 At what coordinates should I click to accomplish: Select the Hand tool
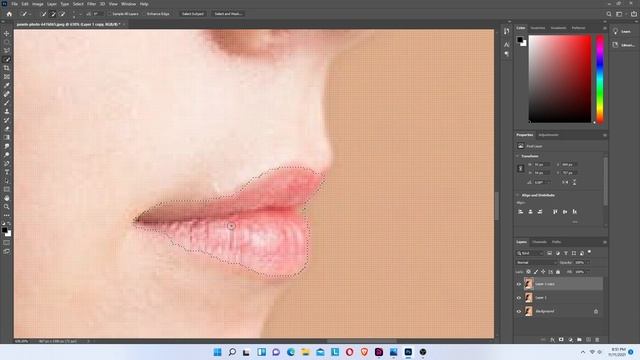(x=7, y=198)
